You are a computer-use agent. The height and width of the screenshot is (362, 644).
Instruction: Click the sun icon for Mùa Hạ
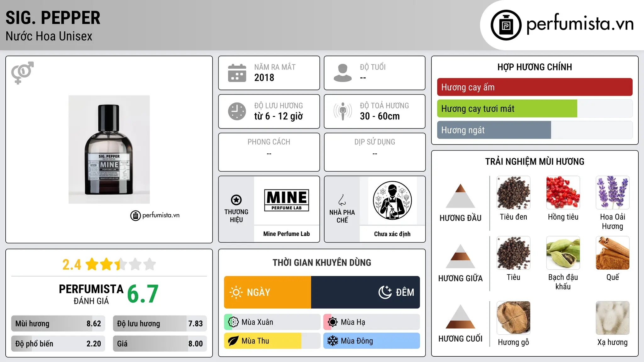pos(333,322)
